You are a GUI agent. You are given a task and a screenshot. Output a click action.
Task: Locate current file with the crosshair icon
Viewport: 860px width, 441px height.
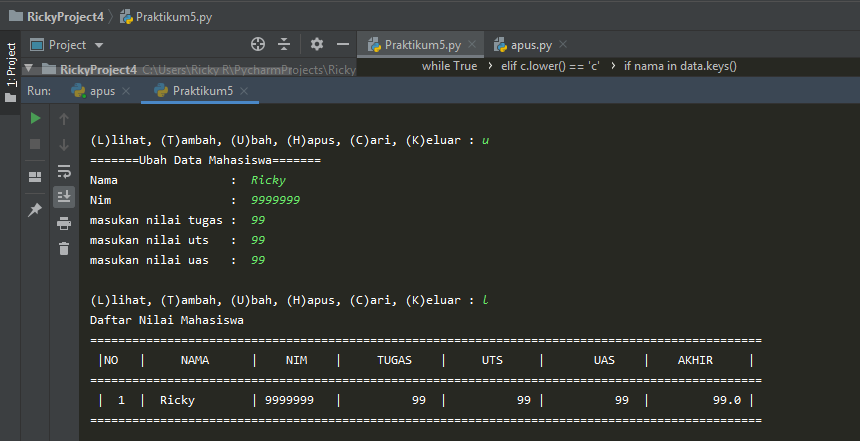pos(257,45)
